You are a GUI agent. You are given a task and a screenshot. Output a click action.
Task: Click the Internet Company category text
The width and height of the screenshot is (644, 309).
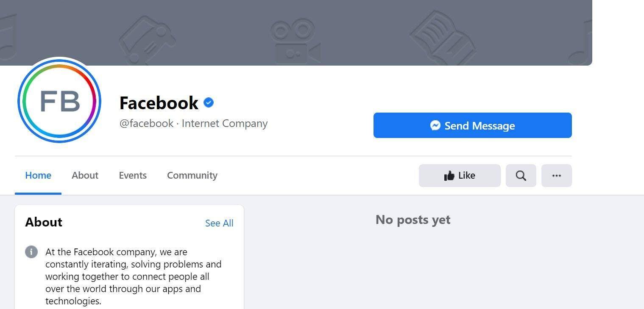224,124
